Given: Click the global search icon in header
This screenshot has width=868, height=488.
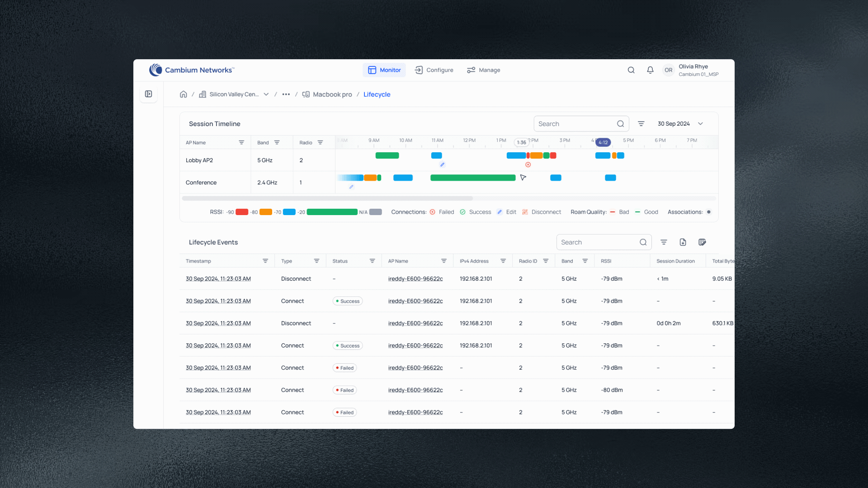Looking at the screenshot, I should pos(631,70).
